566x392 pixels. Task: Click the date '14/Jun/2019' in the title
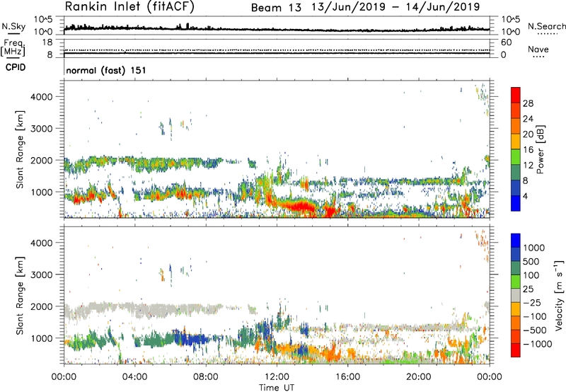click(444, 7)
